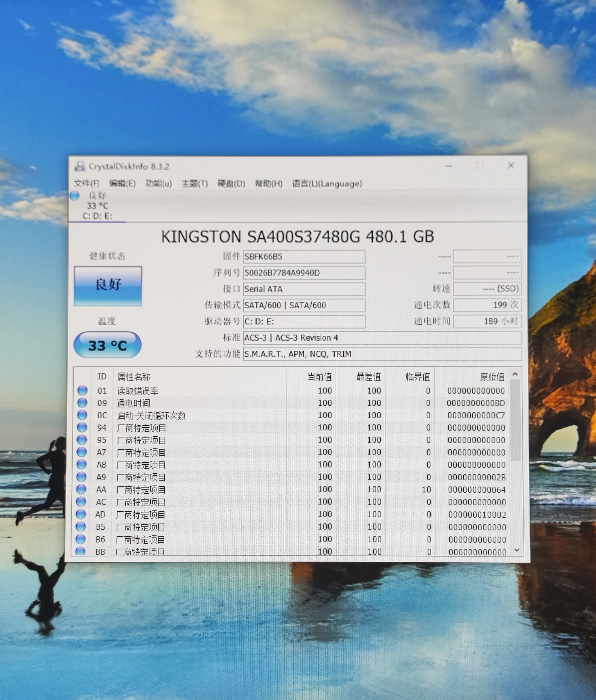Click the status orb for attribute 94
This screenshot has width=596, height=700.
82,427
